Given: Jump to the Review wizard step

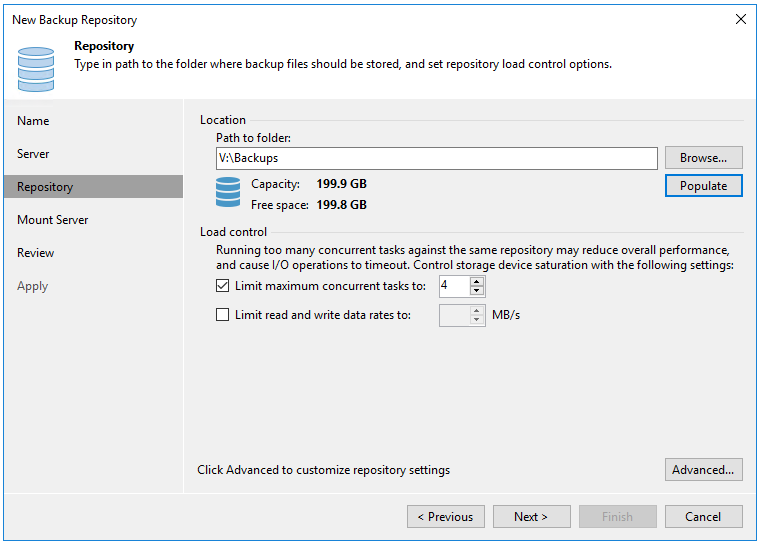Looking at the screenshot, I should tap(35, 253).
